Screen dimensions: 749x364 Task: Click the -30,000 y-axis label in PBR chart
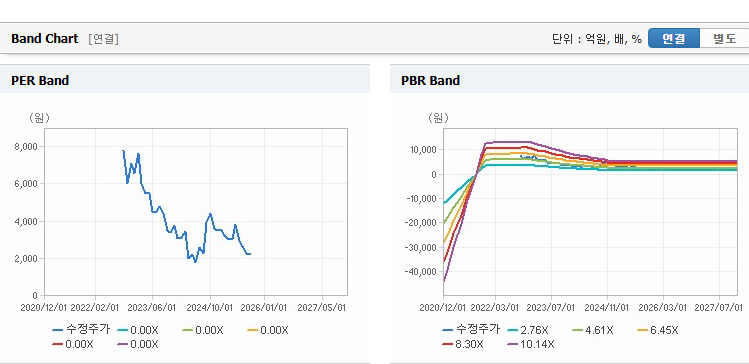click(x=422, y=247)
